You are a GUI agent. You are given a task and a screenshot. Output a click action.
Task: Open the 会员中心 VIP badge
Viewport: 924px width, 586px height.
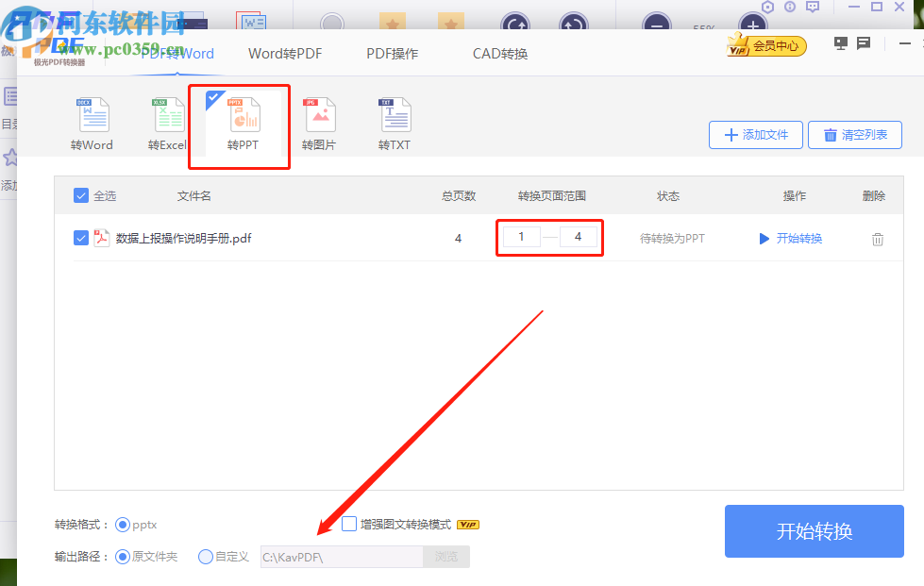(x=766, y=44)
